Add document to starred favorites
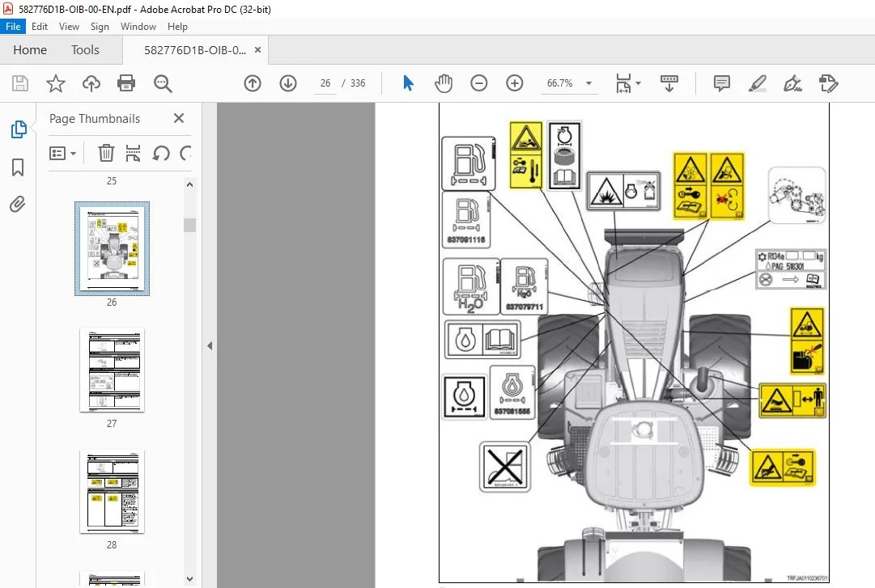The width and height of the screenshot is (875, 588). (x=55, y=83)
